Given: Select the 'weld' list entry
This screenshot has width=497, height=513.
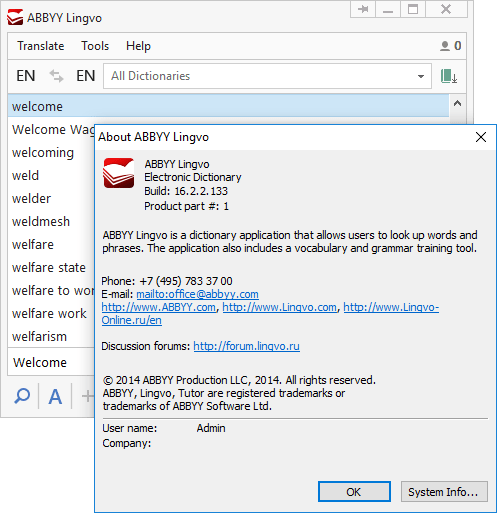Looking at the screenshot, I should tap(51, 175).
